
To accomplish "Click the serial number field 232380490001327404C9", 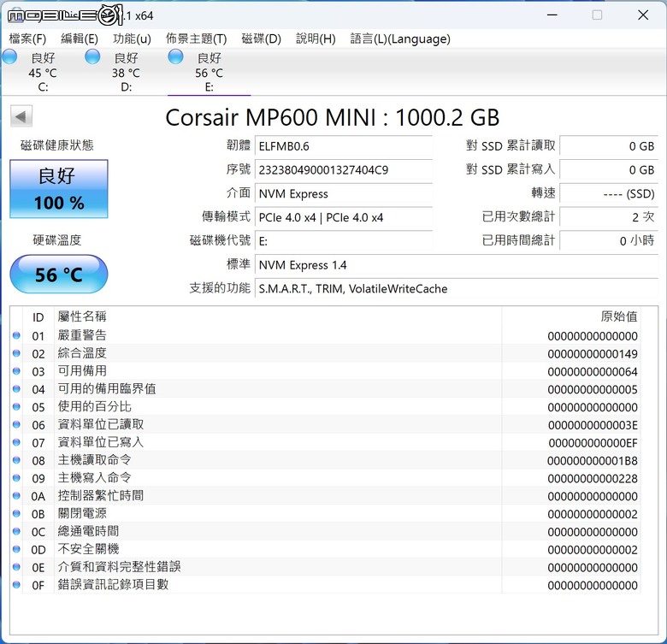I will click(344, 170).
